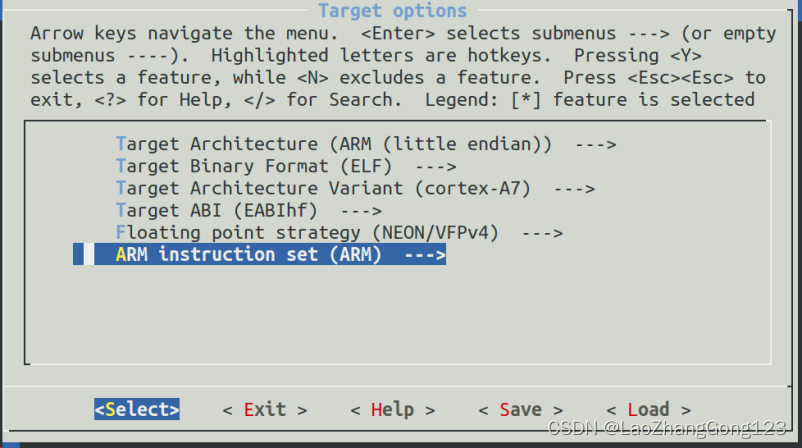Open Target Architecture (ARM little endian) submenu
This screenshot has width=802, height=448.
[x=366, y=144]
